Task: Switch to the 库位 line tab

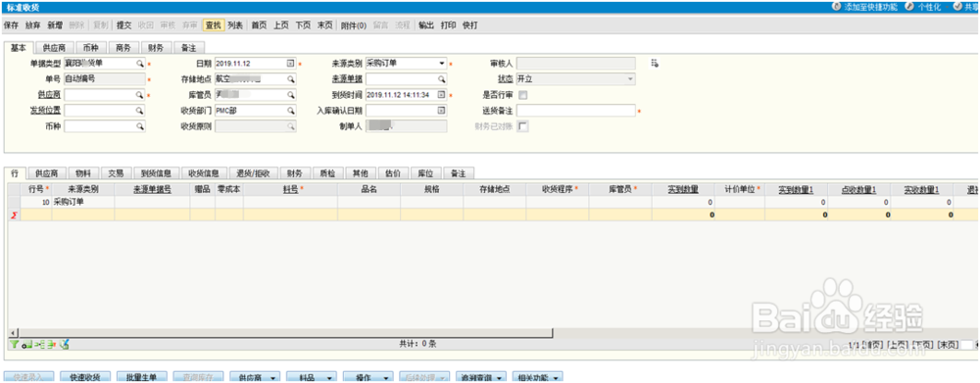Action: point(425,173)
